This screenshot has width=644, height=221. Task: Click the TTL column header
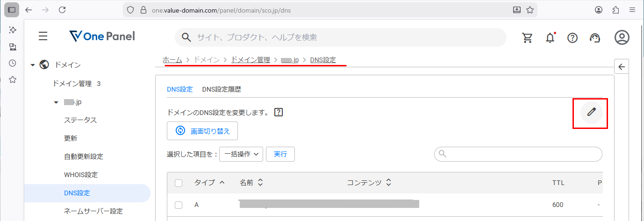coord(558,183)
